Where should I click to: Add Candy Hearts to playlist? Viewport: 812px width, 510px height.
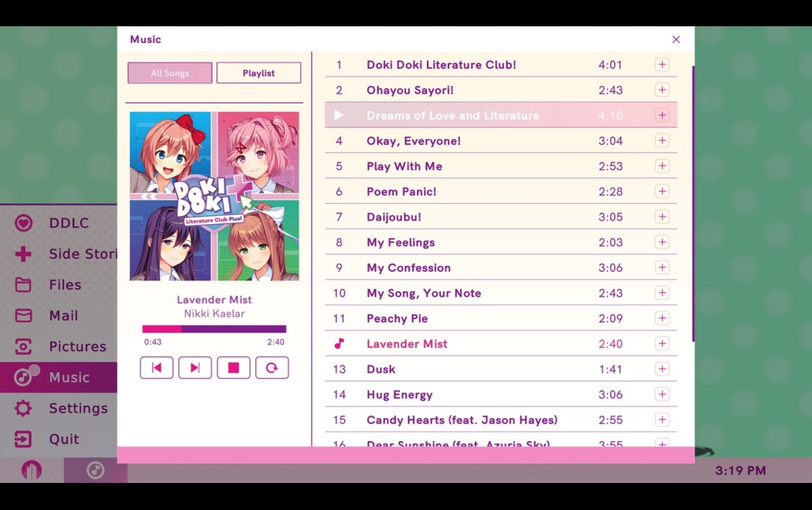point(662,420)
